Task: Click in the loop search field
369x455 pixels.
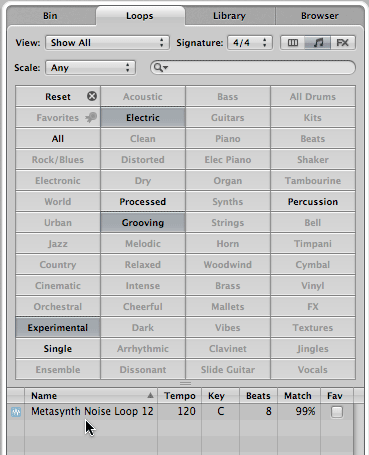Action: coord(253,68)
